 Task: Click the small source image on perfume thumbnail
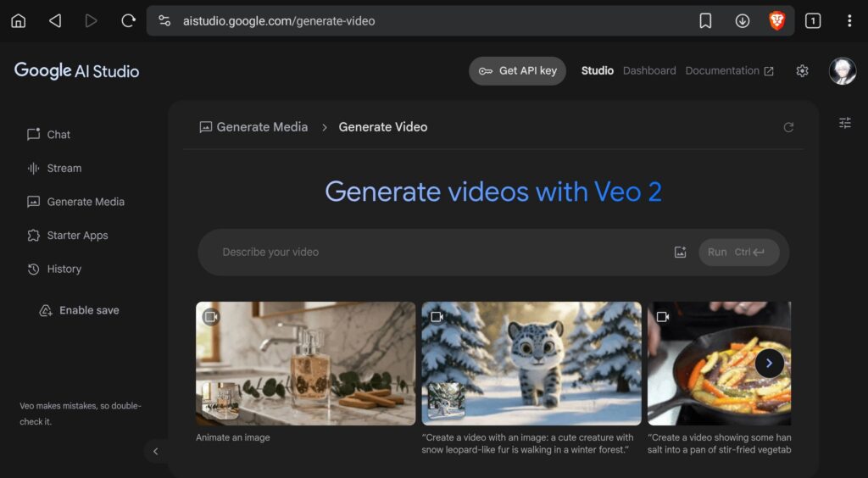[220, 401]
